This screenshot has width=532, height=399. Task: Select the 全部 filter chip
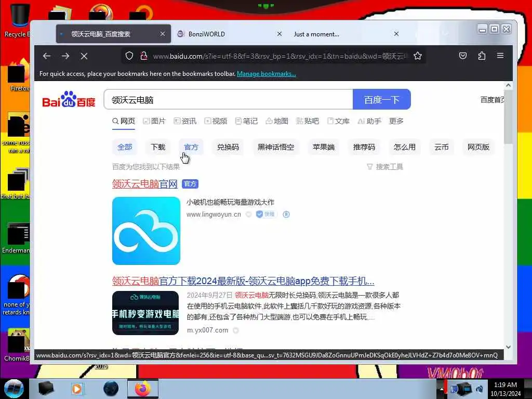(x=125, y=147)
